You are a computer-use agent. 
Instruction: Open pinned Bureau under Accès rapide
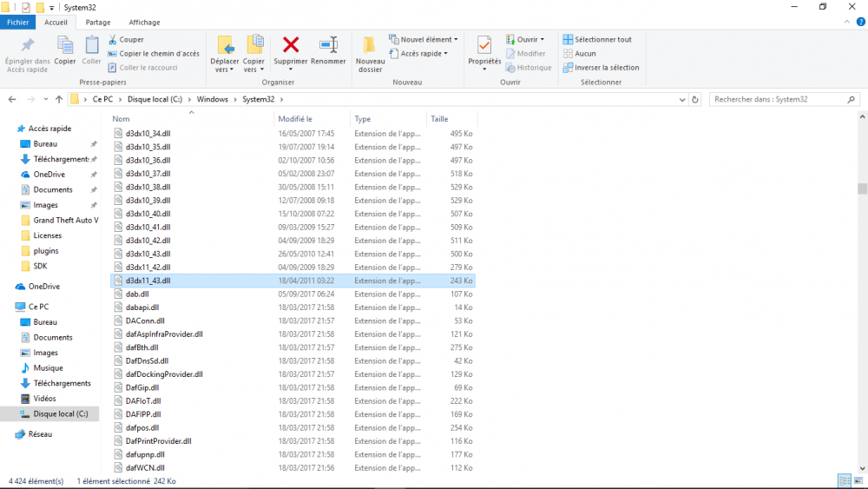(x=45, y=144)
